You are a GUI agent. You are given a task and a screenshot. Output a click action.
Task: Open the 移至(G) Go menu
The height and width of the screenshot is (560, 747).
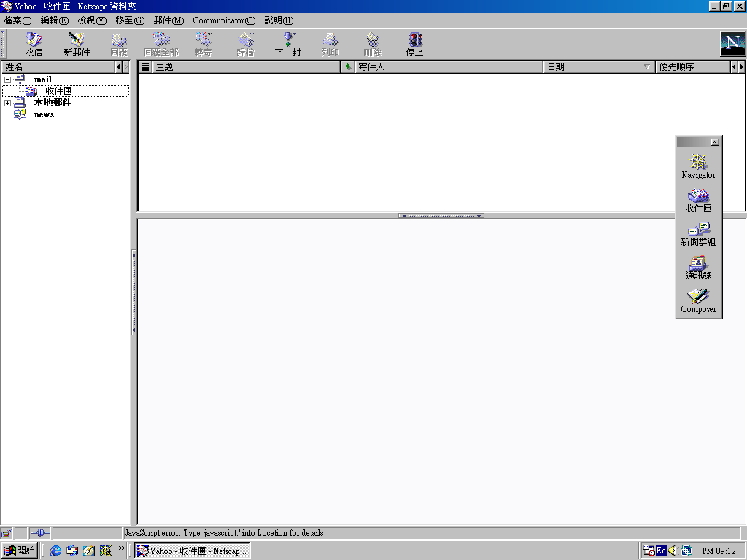[130, 20]
